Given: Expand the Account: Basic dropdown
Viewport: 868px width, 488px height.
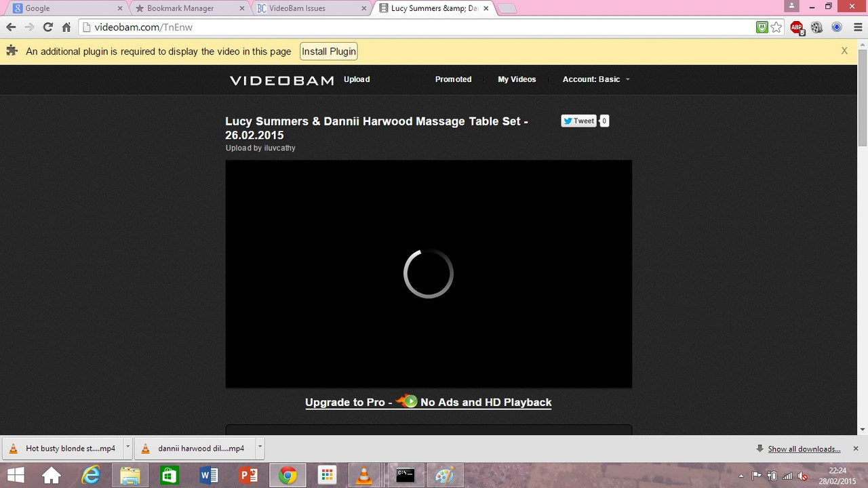Looking at the screenshot, I should (x=596, y=79).
